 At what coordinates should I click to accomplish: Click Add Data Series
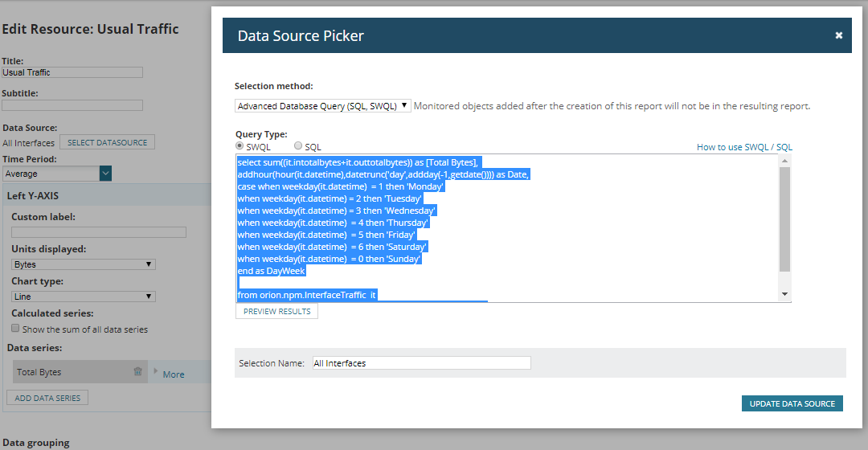coord(47,398)
